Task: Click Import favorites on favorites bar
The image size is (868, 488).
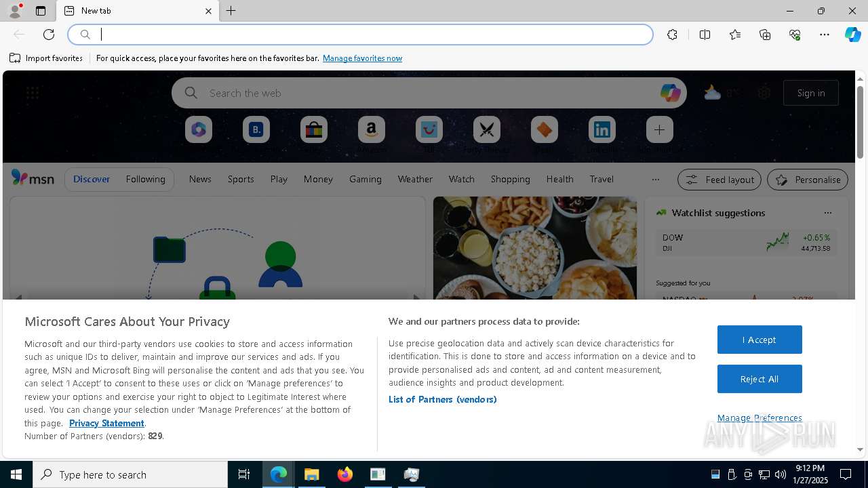Action: (46, 58)
